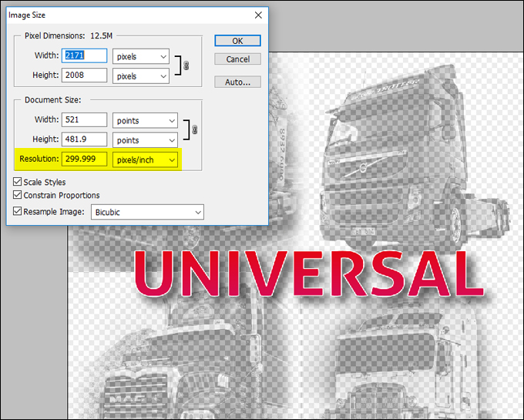This screenshot has width=524, height=420.
Task: Open document Width points dropdown
Action: click(x=145, y=120)
